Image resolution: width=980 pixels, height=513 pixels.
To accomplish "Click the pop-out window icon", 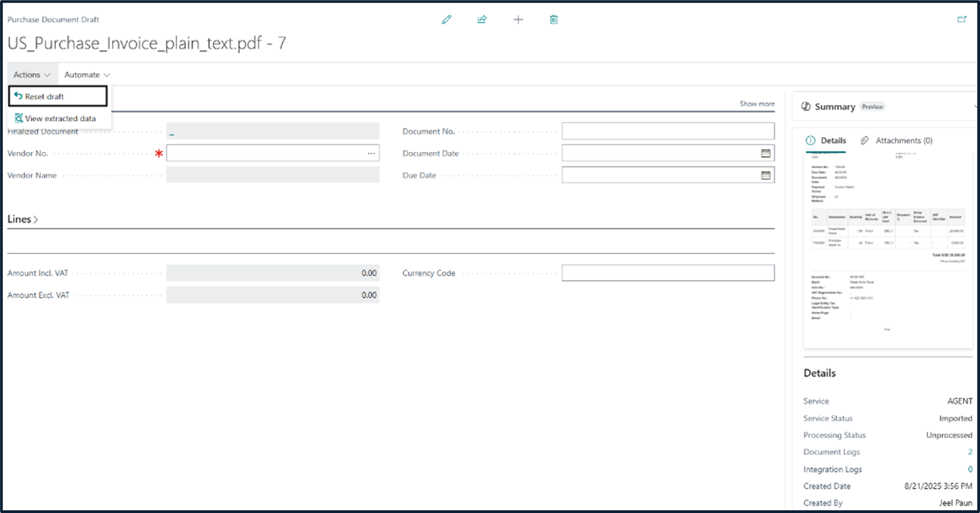I will tap(962, 20).
